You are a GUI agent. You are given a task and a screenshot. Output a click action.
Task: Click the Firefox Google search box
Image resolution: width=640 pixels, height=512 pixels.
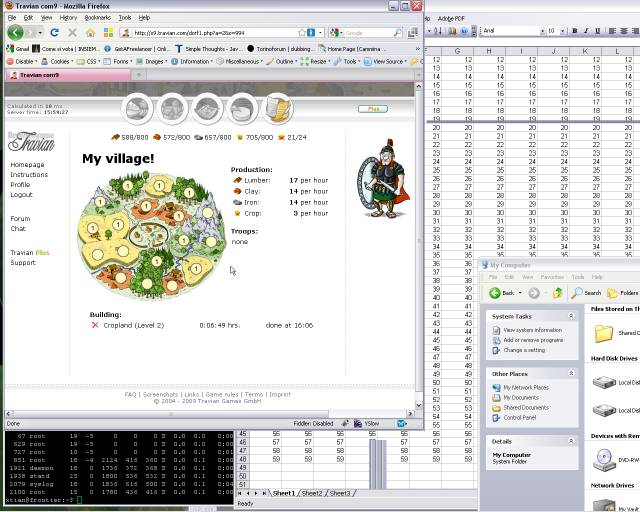[x=367, y=33]
